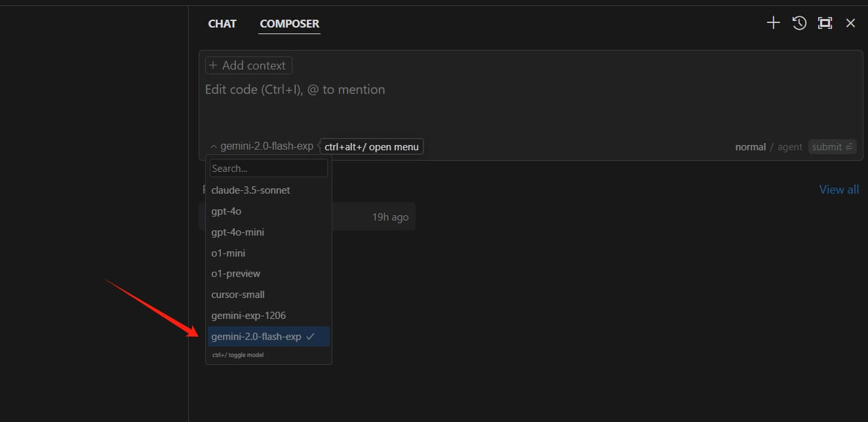Open a new composer with the plus icon
This screenshot has height=422, width=868.
click(773, 22)
